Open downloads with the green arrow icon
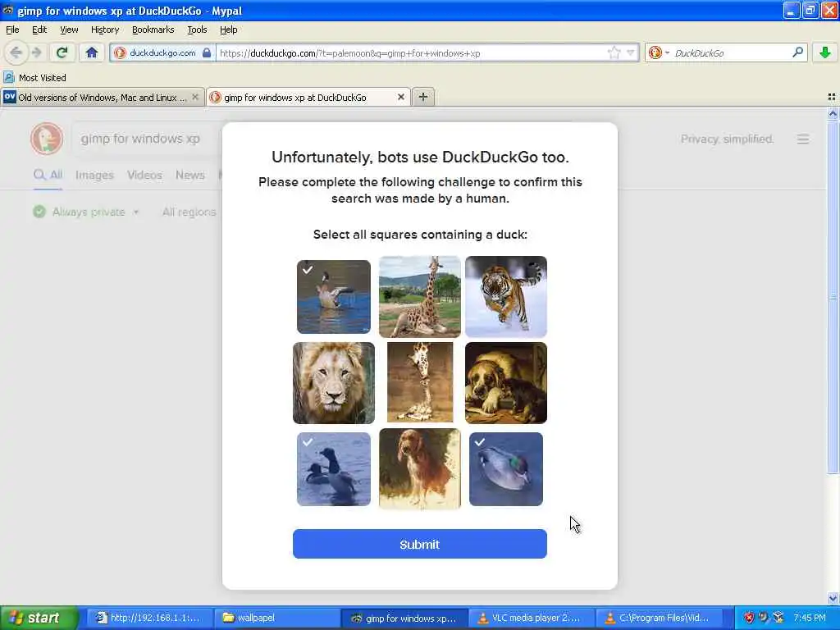Screen dimensions: 840x630 (x=825, y=52)
